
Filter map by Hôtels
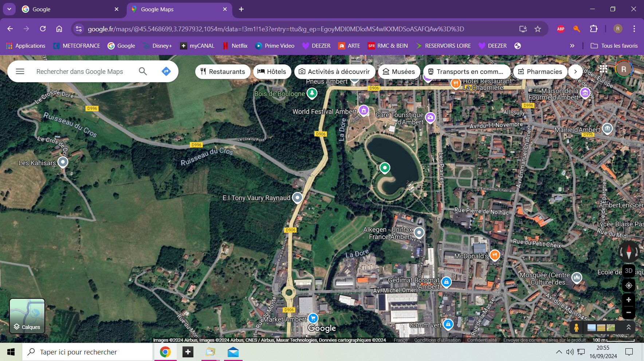pyautogui.click(x=272, y=72)
